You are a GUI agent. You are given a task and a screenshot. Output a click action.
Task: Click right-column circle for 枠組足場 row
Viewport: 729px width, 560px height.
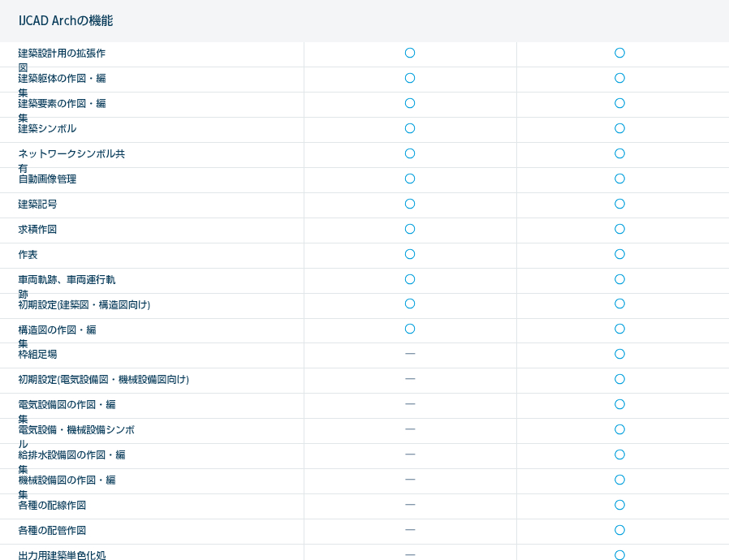619,354
